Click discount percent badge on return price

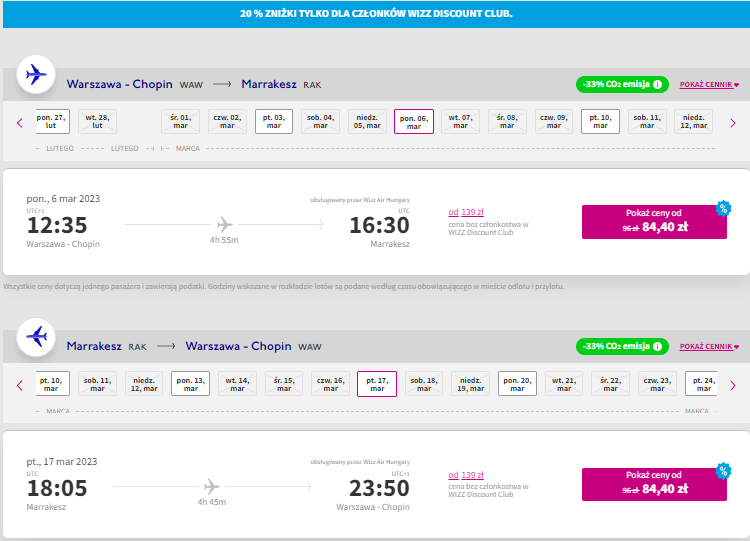(723, 471)
